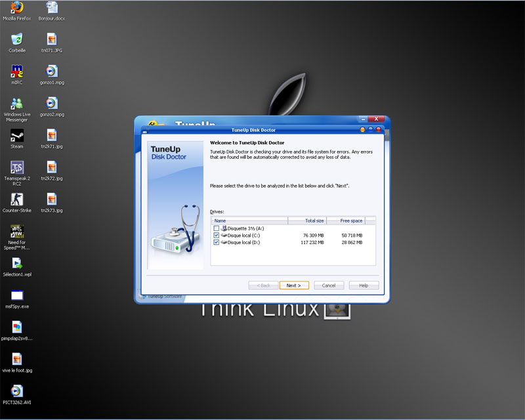Click the Cancel button in Disk Doctor
The width and height of the screenshot is (525, 420).
coord(329,285)
